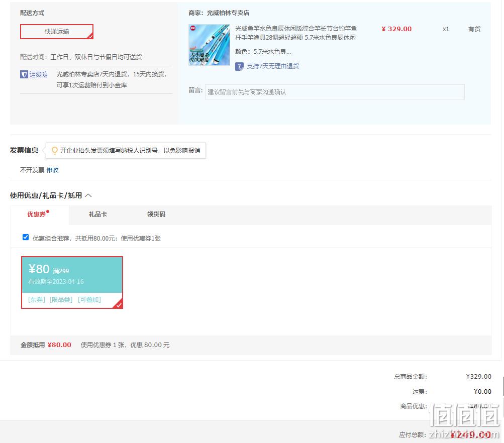Switch to the 优惠券 tab
The height and width of the screenshot is (443, 504).
click(40, 214)
